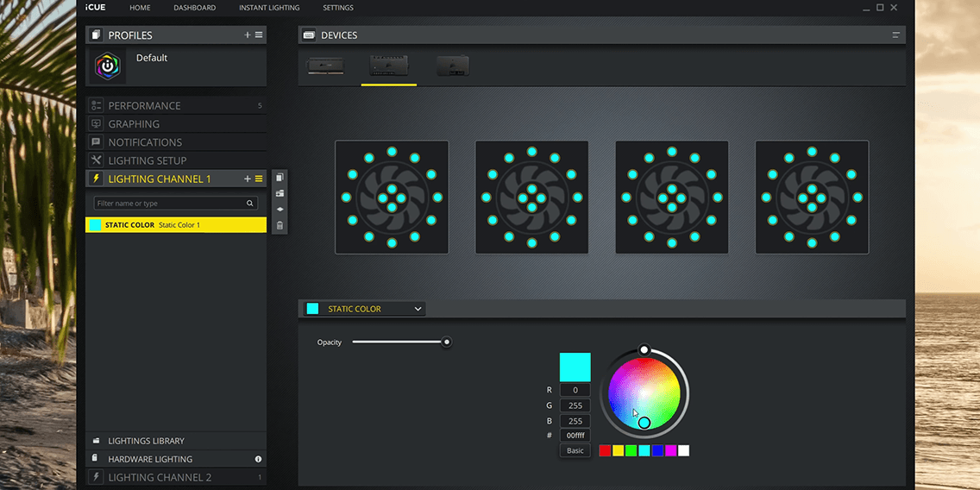Screen dimensions: 980x490
Task: Click the Graphing monitor icon
Action: (x=96, y=123)
